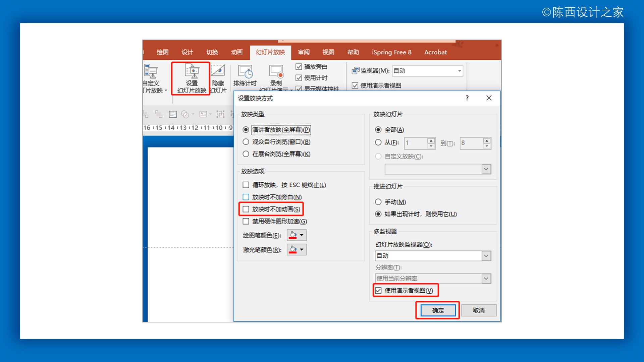
Task: Open Set Up Slide Show (设置幻灯片放映)
Action: 192,79
